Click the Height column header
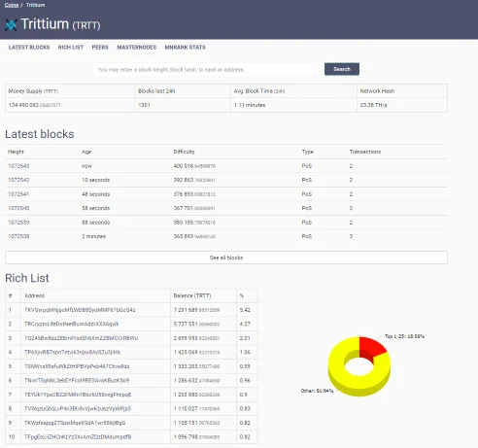 point(16,152)
